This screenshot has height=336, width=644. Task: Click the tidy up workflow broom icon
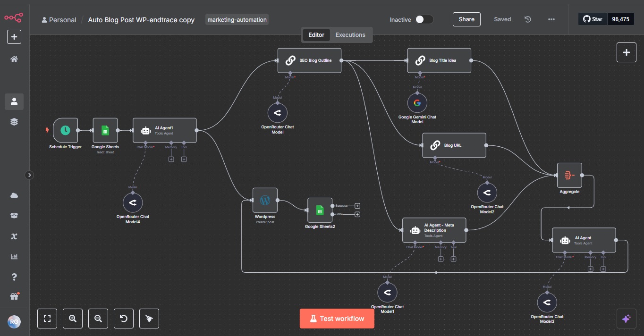point(149,319)
